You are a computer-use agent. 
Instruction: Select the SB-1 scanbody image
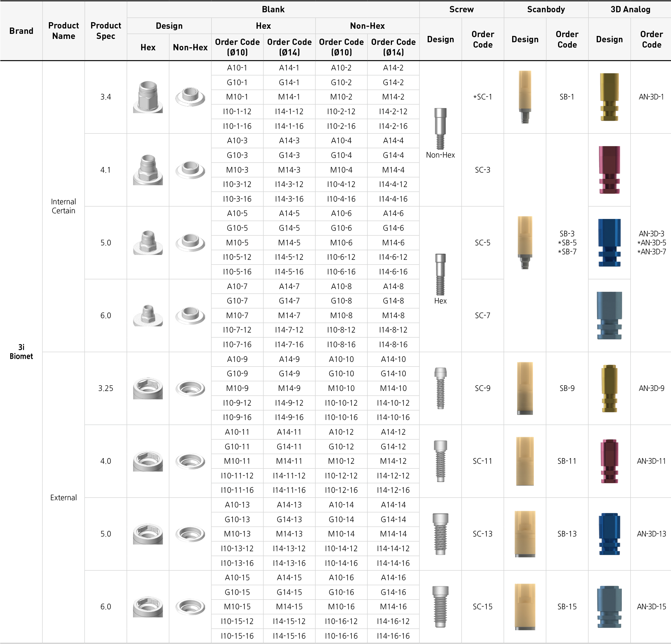point(525,97)
